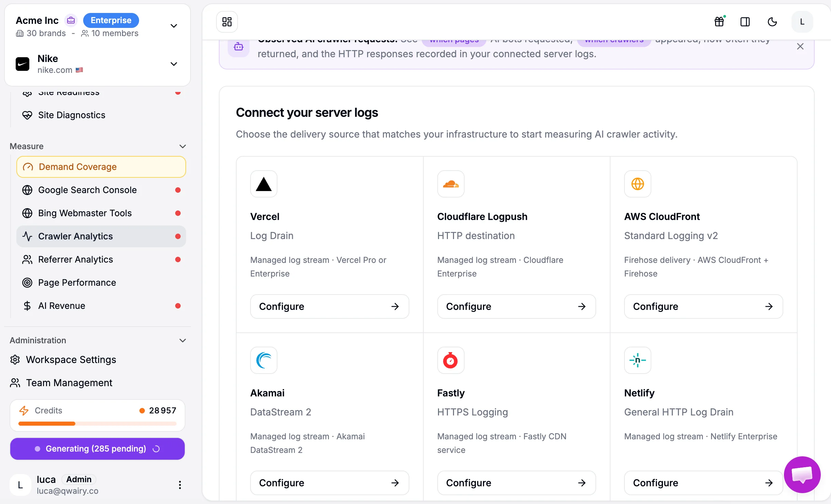Screen dimensions: 831x504
Task: Click the Acme Inc briefcase icon
Action: pos(71,20)
